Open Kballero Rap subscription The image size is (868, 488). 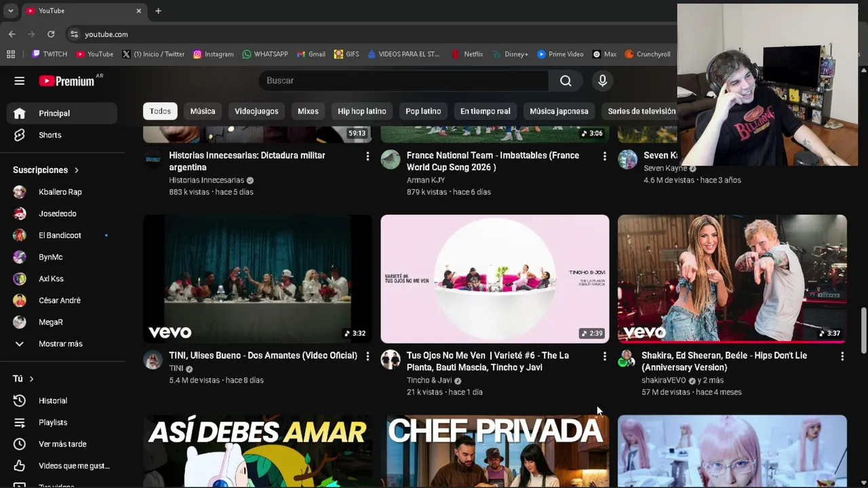[62, 192]
